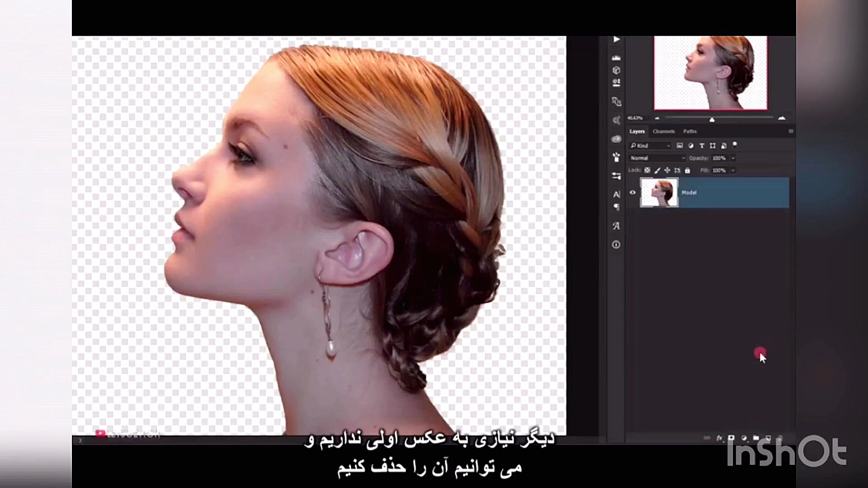Switch to the Paths tab

(x=689, y=131)
